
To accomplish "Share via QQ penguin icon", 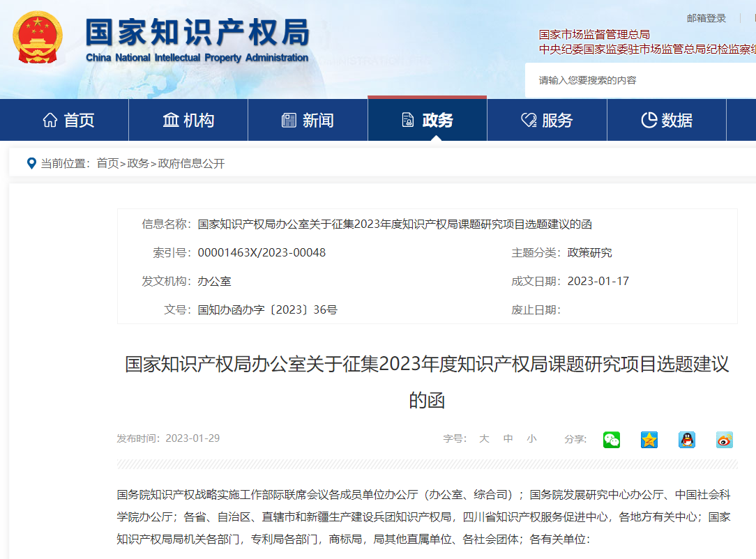I will (x=687, y=440).
